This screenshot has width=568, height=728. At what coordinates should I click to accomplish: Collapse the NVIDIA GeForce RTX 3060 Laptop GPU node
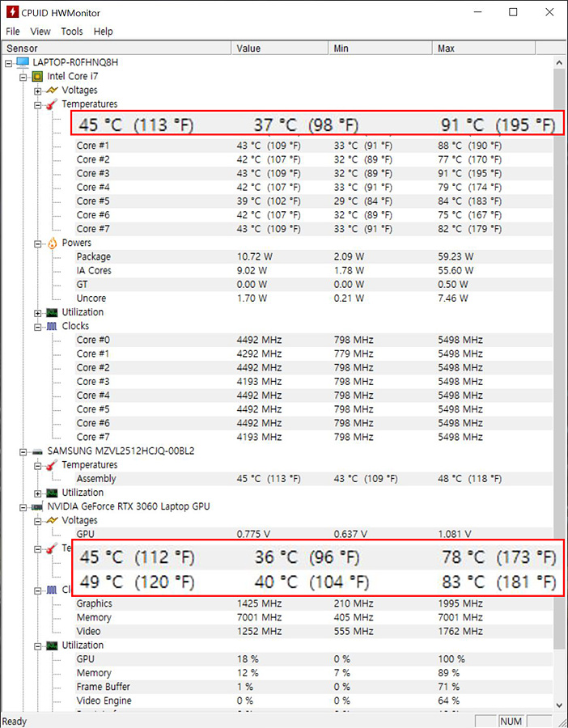(23, 508)
